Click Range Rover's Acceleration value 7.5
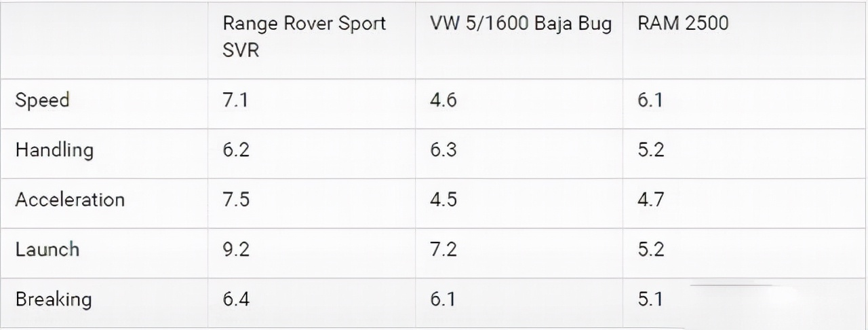The height and width of the screenshot is (330, 868). pyautogui.click(x=236, y=200)
